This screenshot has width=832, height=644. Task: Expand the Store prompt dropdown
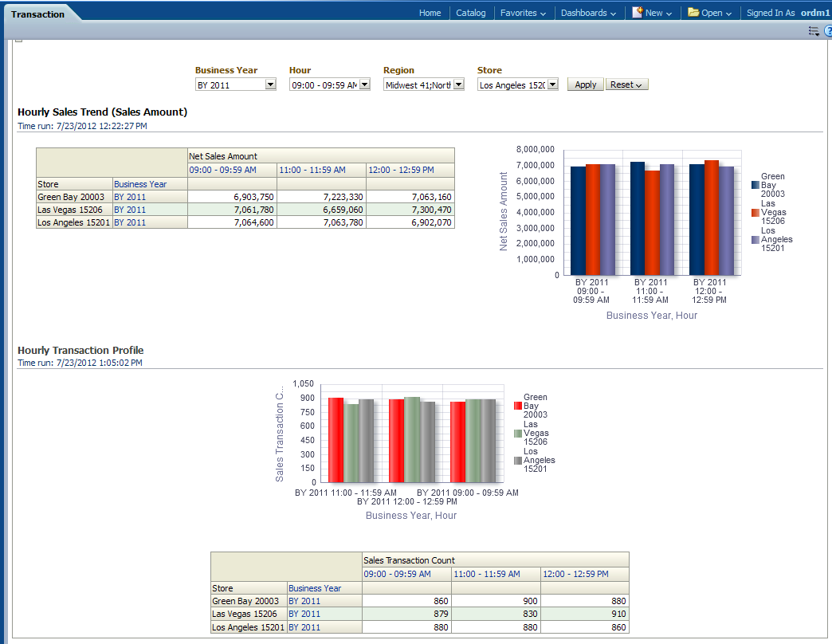pyautogui.click(x=552, y=84)
